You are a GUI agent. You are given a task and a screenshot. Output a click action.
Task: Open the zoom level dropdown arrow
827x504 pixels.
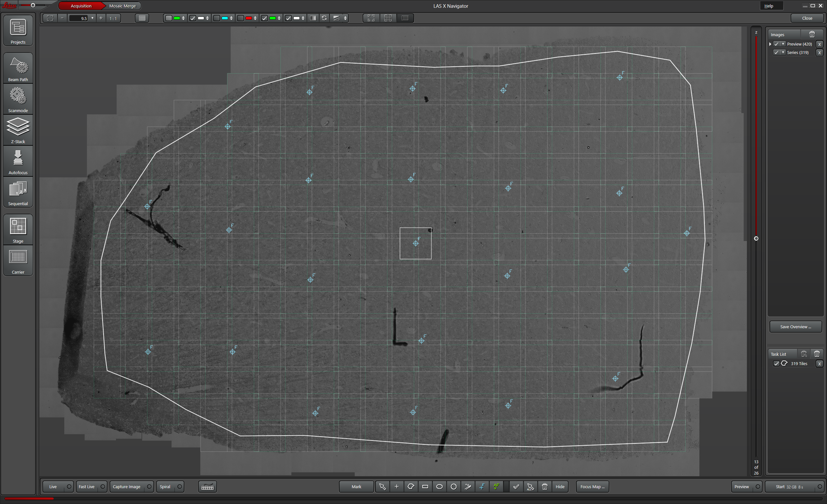[92, 18]
